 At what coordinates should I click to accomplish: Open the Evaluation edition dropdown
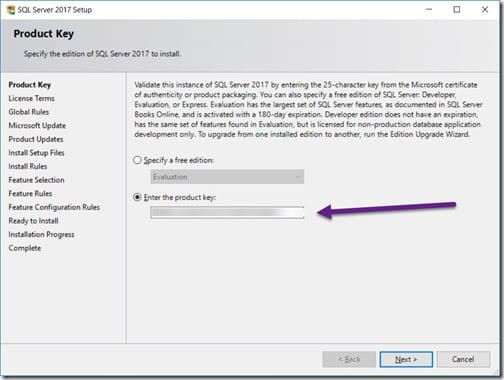pyautogui.click(x=227, y=177)
